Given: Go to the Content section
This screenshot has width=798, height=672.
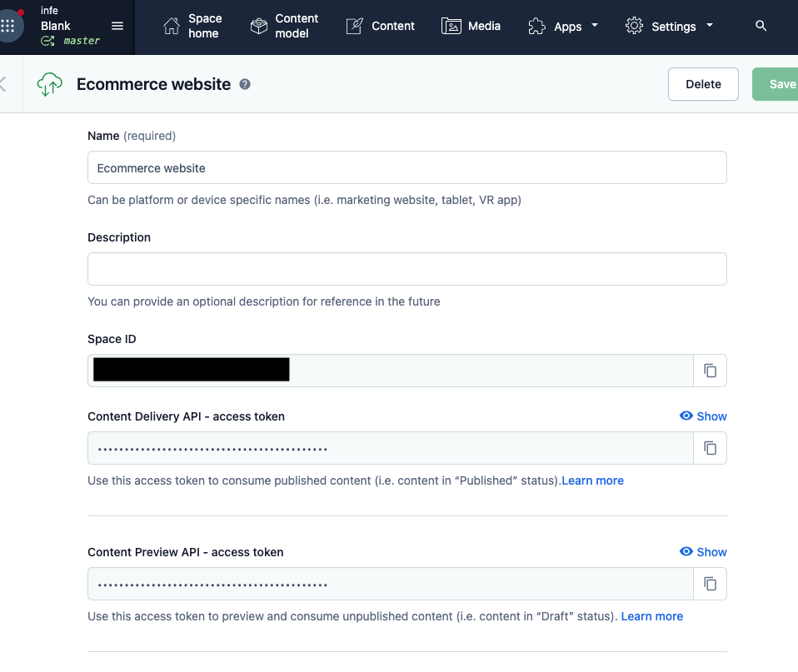Looking at the screenshot, I should coord(381,26).
